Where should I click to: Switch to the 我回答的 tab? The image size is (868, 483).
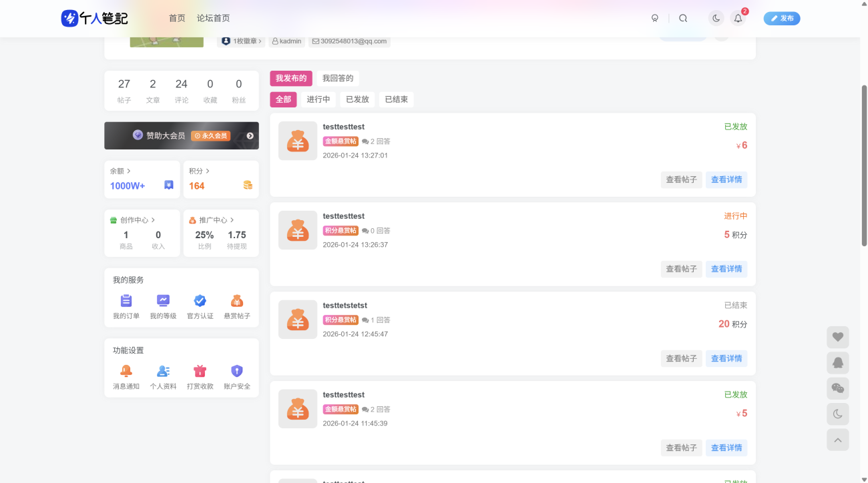point(337,79)
